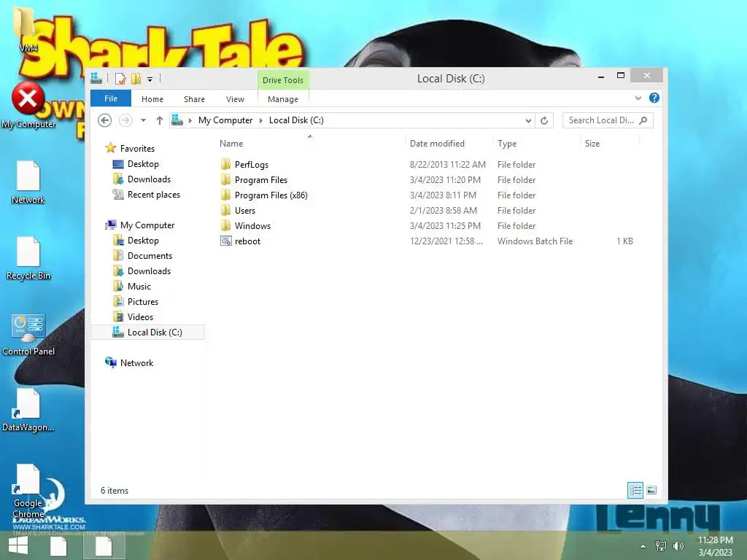Select the reboot batch file
This screenshot has height=560, width=747.
click(x=240, y=241)
